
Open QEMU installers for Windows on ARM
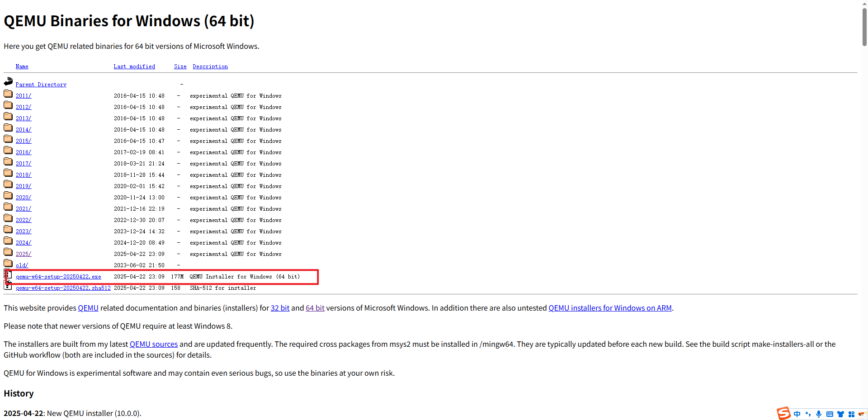click(x=610, y=308)
